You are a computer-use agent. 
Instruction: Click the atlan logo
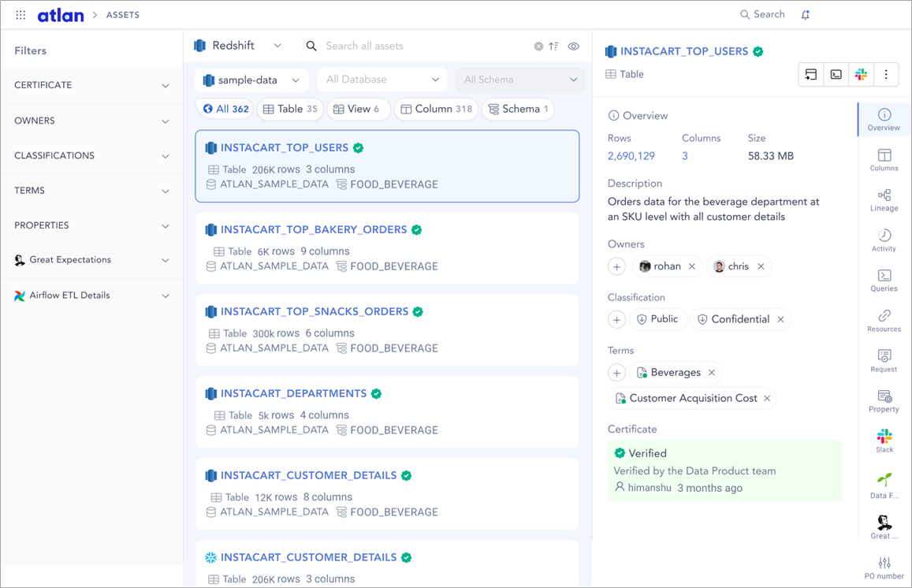coord(61,15)
